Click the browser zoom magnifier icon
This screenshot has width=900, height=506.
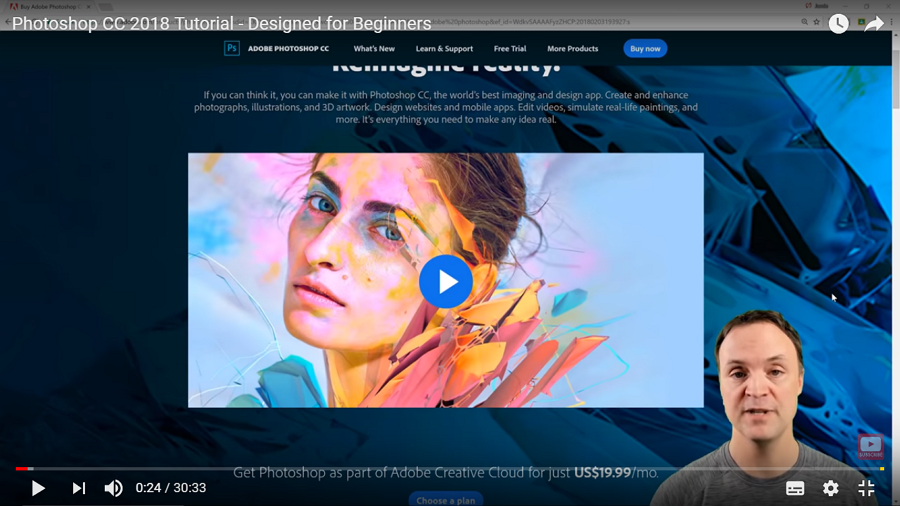(x=804, y=22)
